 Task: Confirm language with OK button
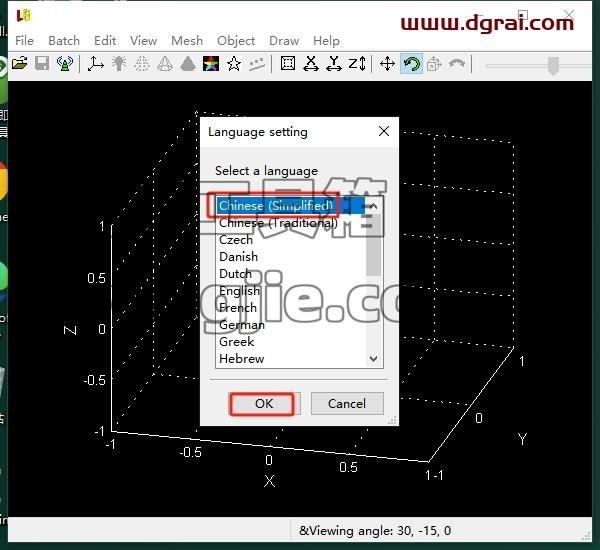(264, 403)
